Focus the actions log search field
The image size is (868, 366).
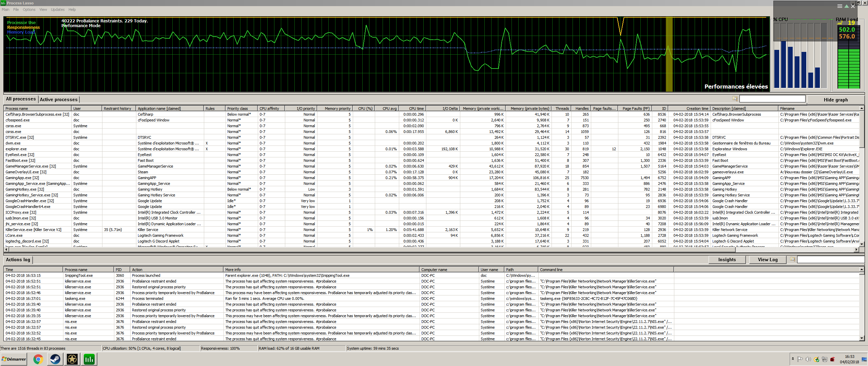pyautogui.click(x=831, y=259)
